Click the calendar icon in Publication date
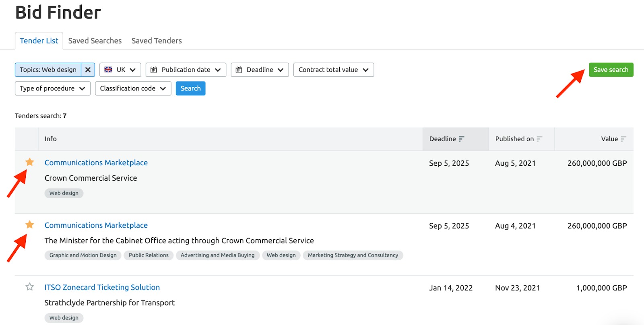The image size is (644, 325). click(153, 70)
